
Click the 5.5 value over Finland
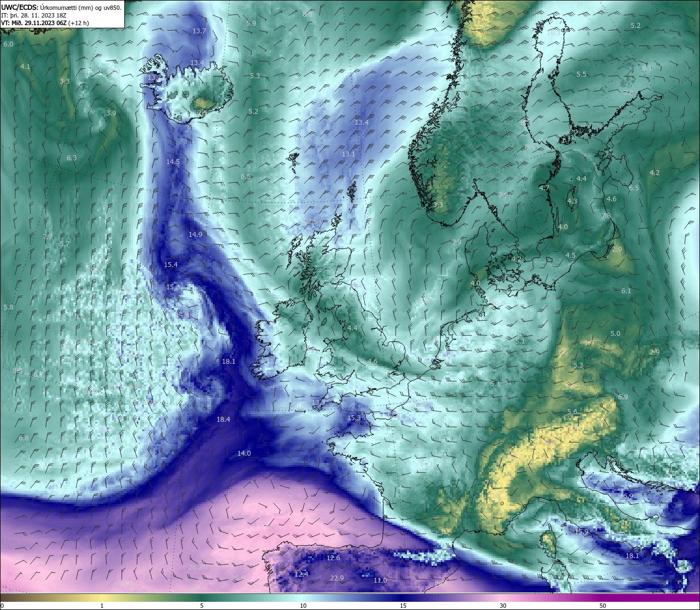click(581, 74)
